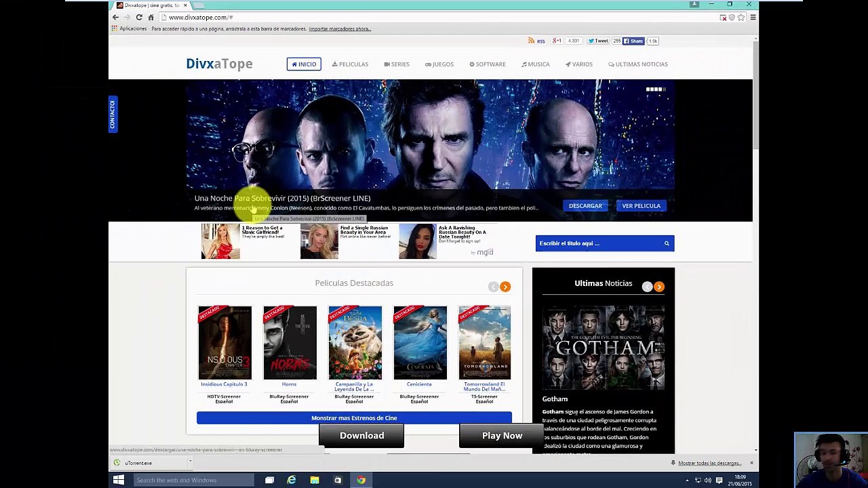Click in the Escribir el titulo search field

[598, 243]
